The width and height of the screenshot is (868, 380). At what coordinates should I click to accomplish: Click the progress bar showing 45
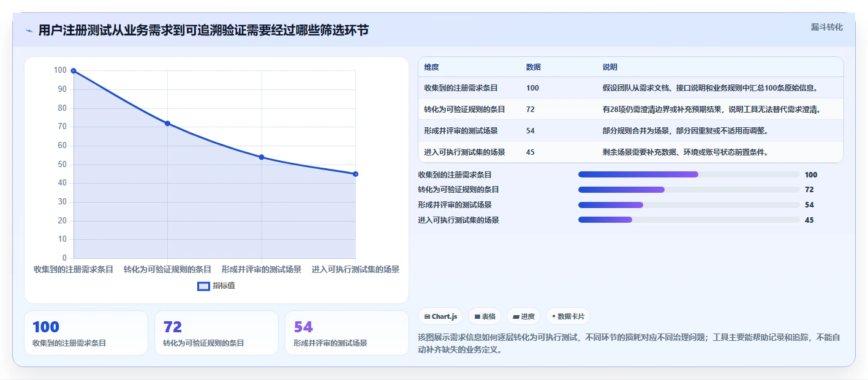pos(689,220)
